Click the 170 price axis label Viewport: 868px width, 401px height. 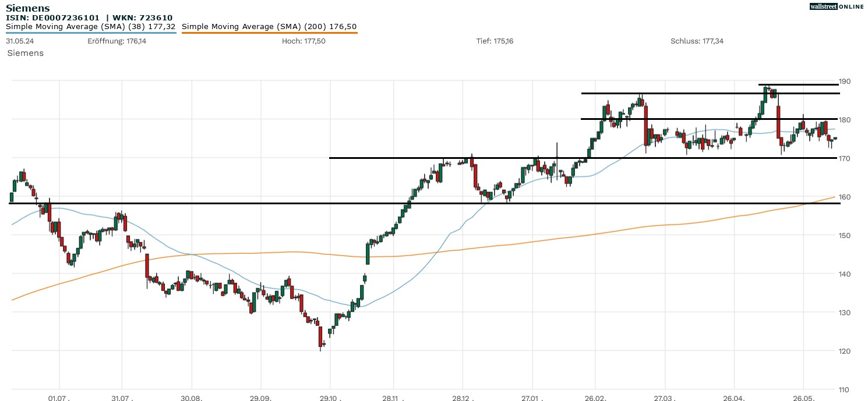point(845,158)
